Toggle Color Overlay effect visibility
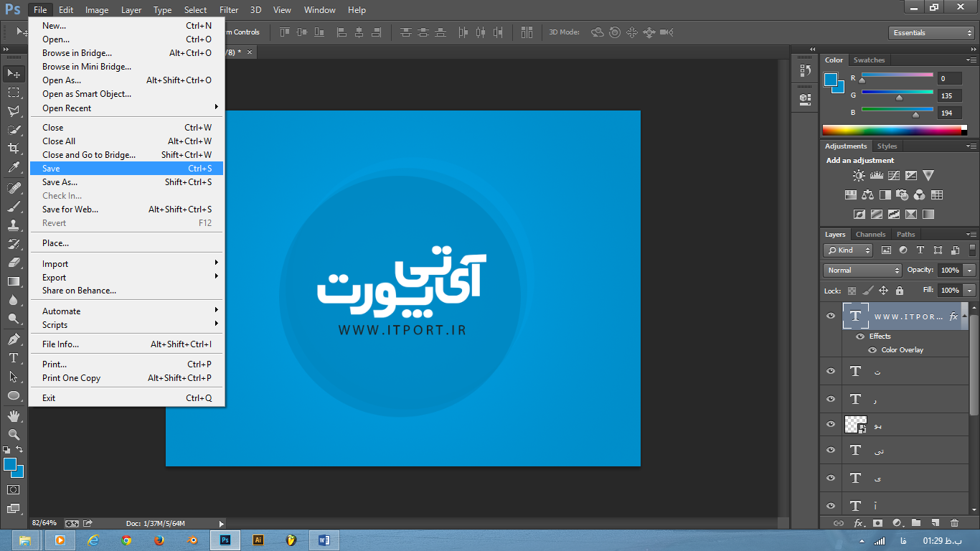This screenshot has height=551, width=980. (872, 350)
